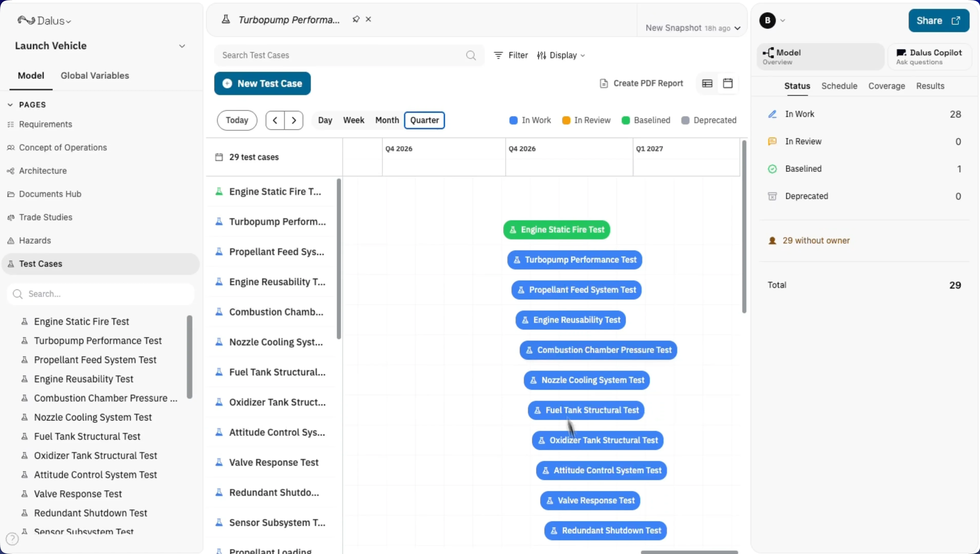Open help question mark icon
The height and width of the screenshot is (554, 980).
click(x=12, y=539)
